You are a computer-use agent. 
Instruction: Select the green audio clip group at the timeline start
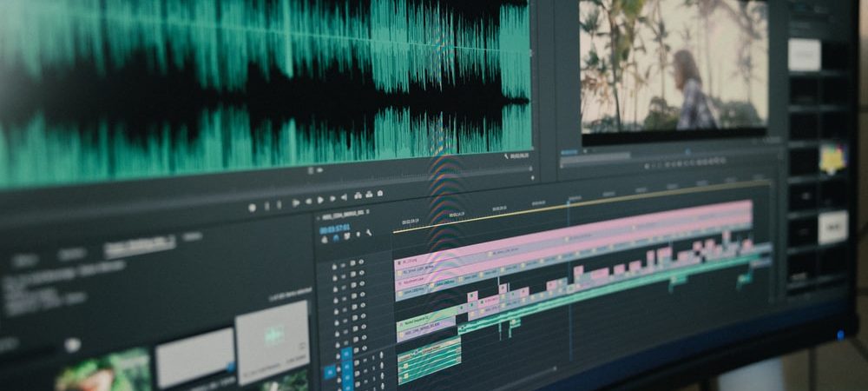tap(429, 360)
